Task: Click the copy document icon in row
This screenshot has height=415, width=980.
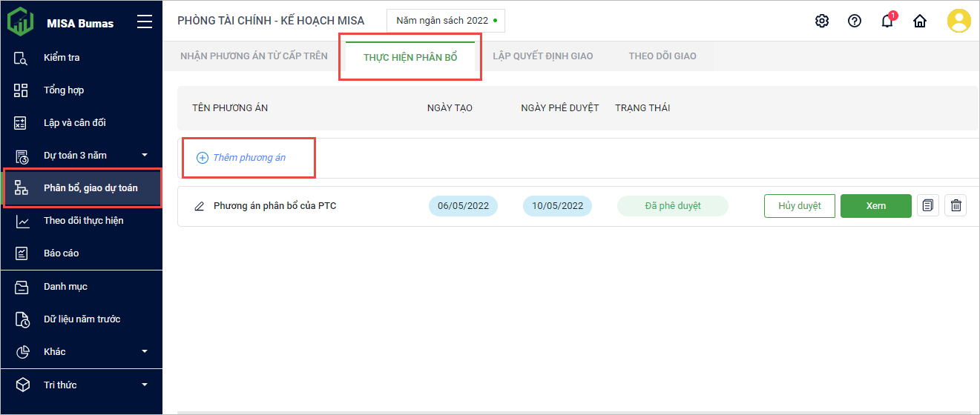Action: pos(927,206)
